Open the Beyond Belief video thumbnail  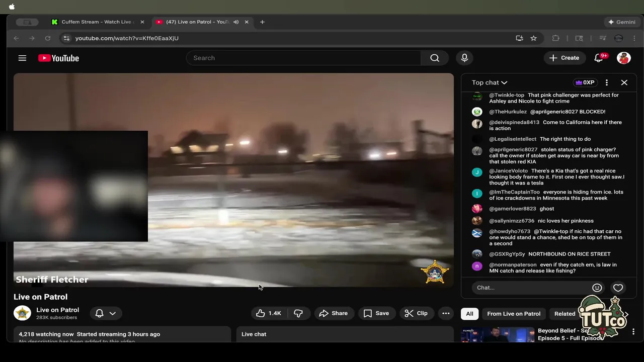click(498, 334)
